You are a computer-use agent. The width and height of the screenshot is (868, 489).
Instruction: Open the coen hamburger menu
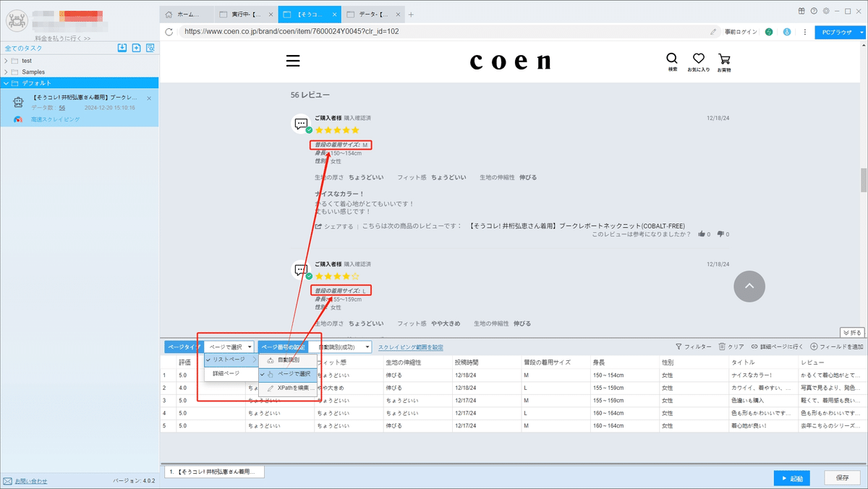pos(293,61)
